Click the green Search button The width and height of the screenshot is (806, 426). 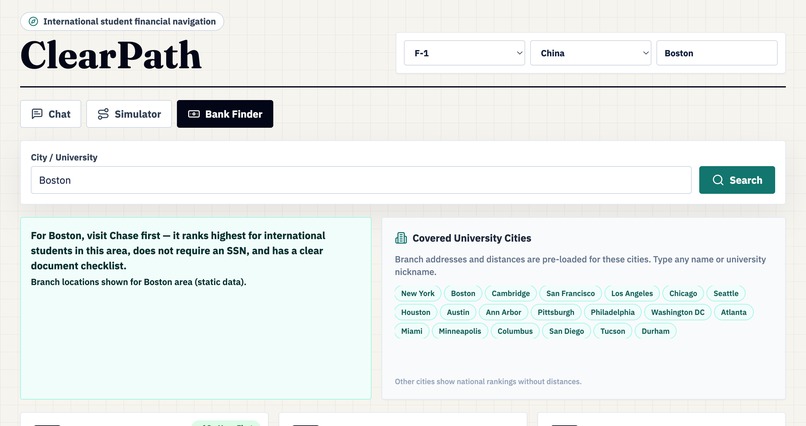(x=737, y=180)
